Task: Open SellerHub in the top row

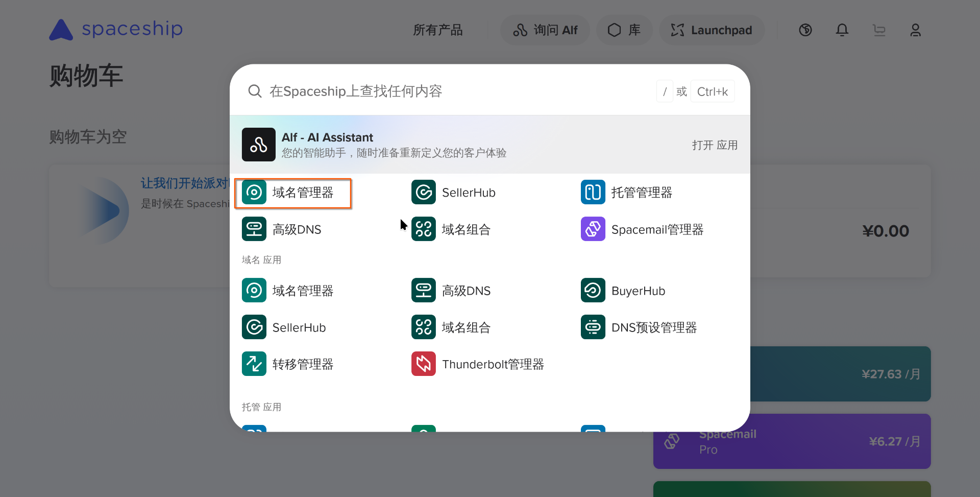Action: [453, 193]
